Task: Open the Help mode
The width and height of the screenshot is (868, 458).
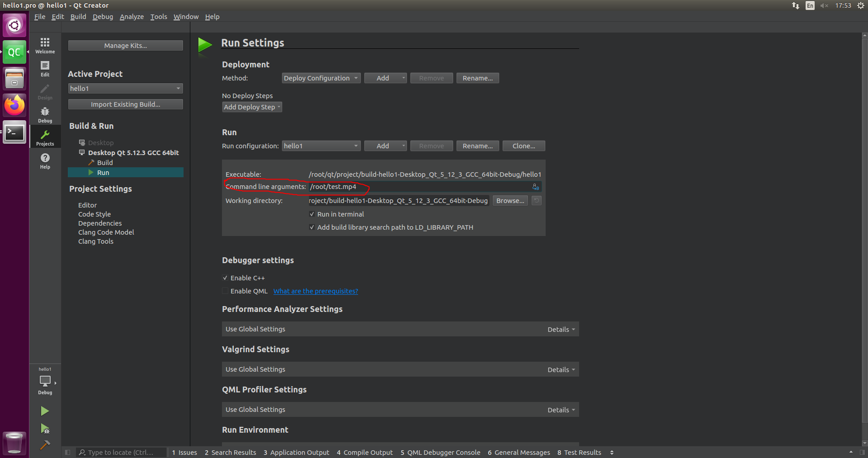Action: 45,161
